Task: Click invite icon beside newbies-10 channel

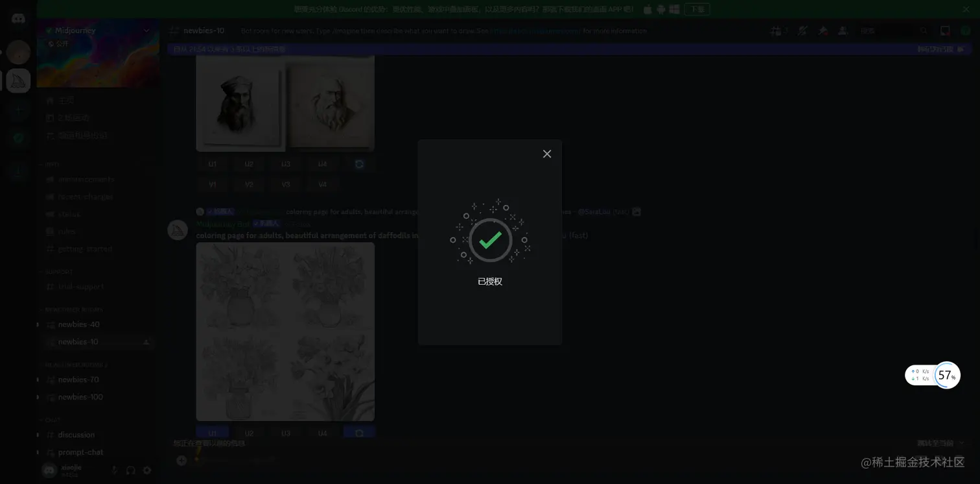Action: pyautogui.click(x=146, y=342)
